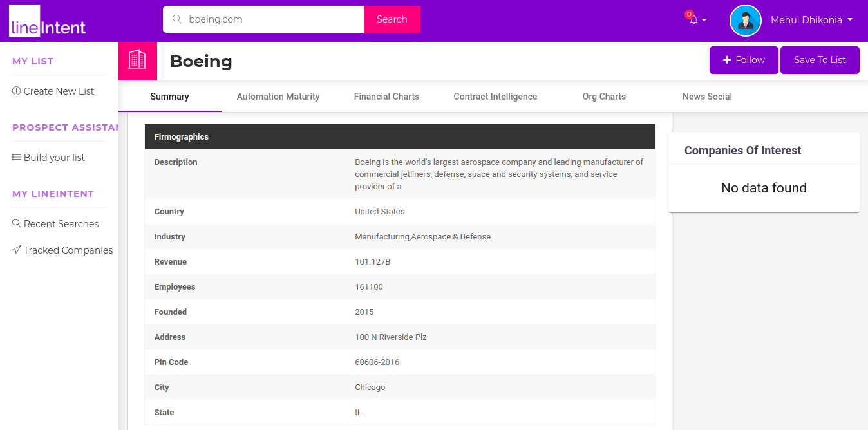Expand the notifications dropdown arrow

704,20
